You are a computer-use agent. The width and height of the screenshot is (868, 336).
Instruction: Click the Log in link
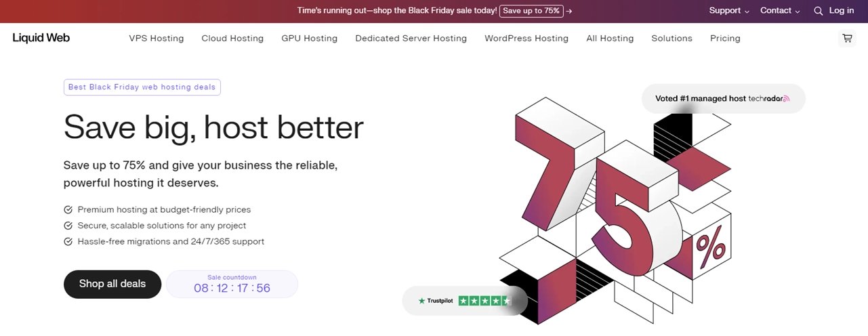[x=842, y=11]
